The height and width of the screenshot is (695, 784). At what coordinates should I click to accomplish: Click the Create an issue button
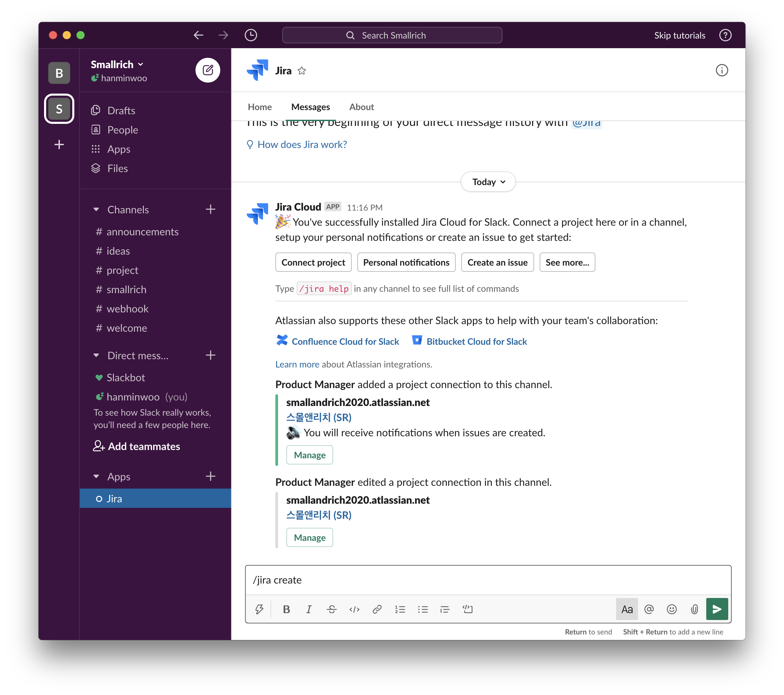pos(497,263)
